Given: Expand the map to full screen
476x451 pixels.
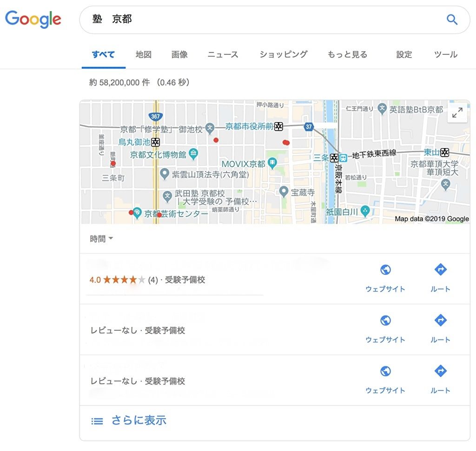Looking at the screenshot, I should point(457,113).
